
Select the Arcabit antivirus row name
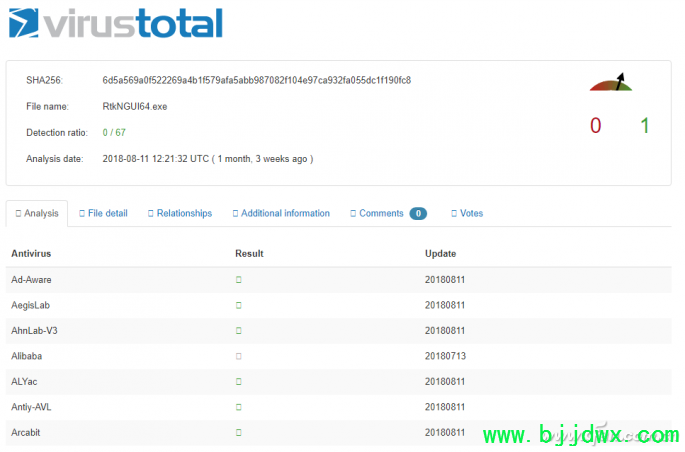tap(25, 432)
